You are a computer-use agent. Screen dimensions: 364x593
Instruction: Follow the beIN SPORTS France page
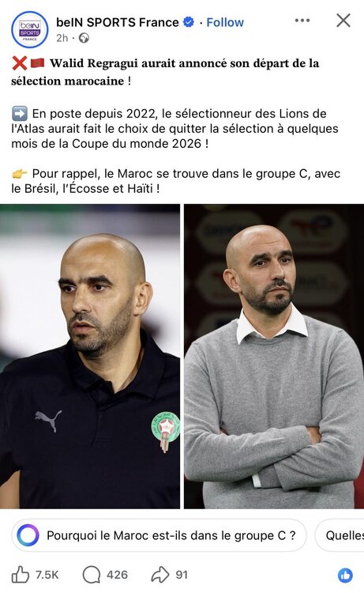225,22
